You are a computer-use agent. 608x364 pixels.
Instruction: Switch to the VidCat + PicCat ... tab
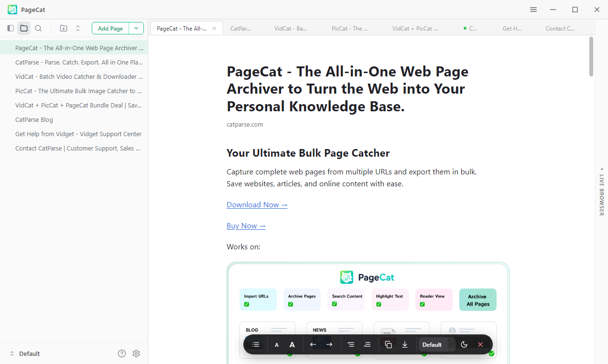[x=415, y=29]
